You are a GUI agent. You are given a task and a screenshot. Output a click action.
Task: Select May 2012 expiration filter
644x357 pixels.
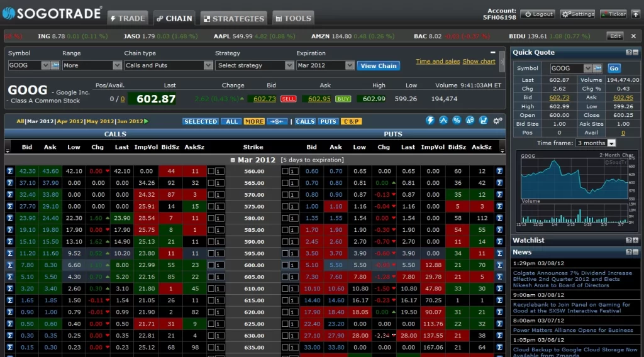tap(100, 121)
